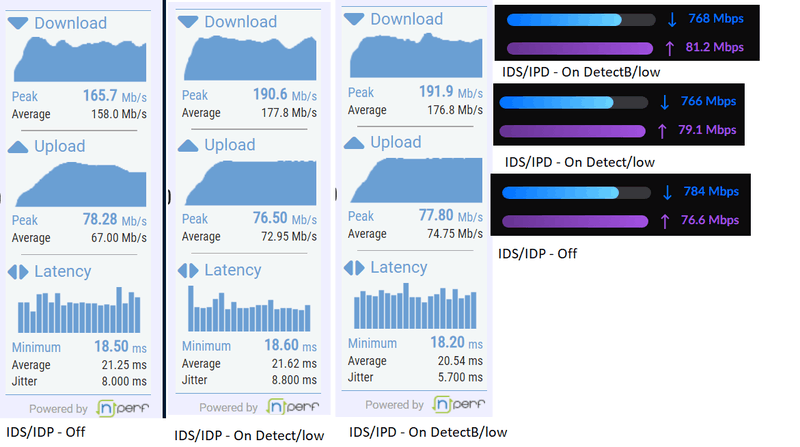Click the upload graph with peak 77.80 Mb/s

[416, 180]
